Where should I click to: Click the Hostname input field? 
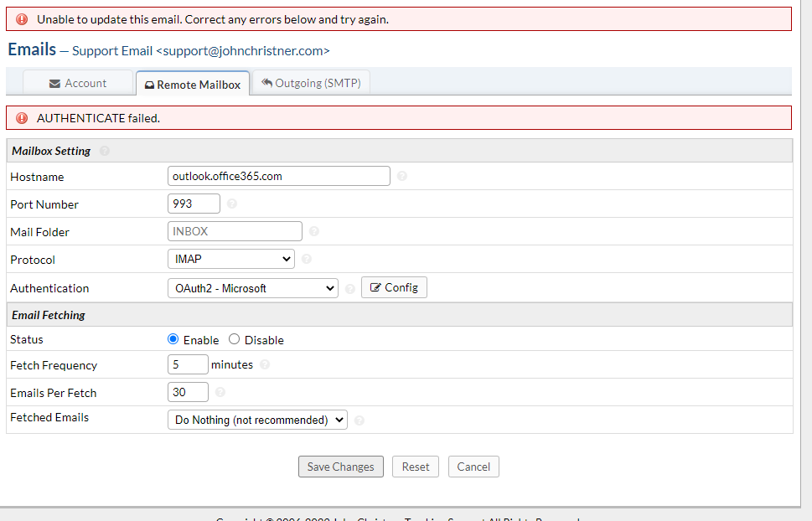(278, 176)
